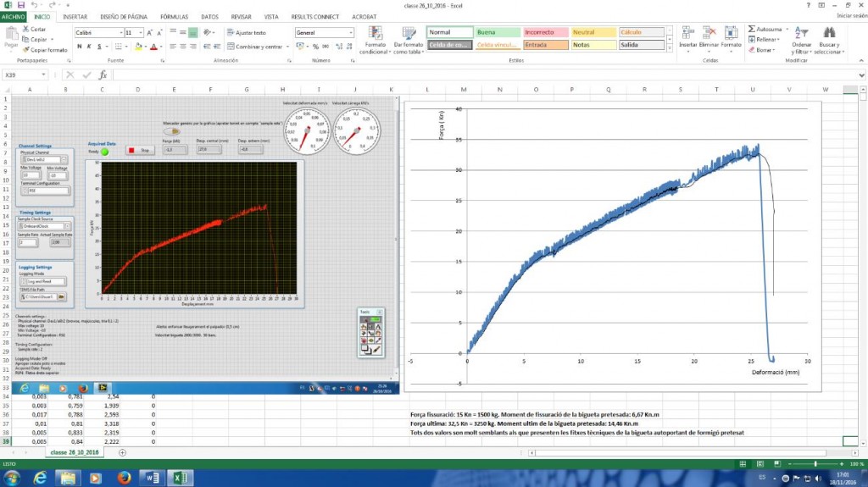Center text horizontally in the cell
This screenshot has width=868, height=487.
pyautogui.click(x=183, y=47)
